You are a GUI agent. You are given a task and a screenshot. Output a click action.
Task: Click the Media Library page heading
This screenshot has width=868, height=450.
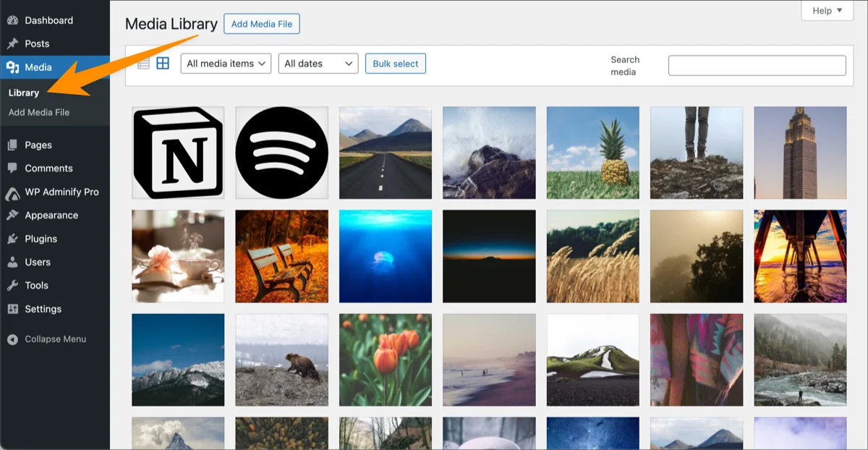pos(171,24)
